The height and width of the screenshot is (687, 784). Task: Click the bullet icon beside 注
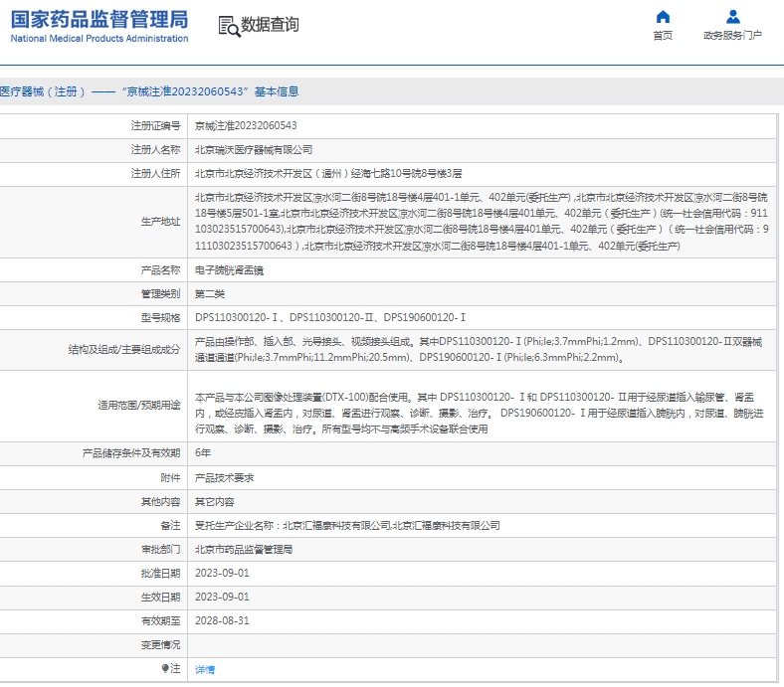click(x=165, y=668)
